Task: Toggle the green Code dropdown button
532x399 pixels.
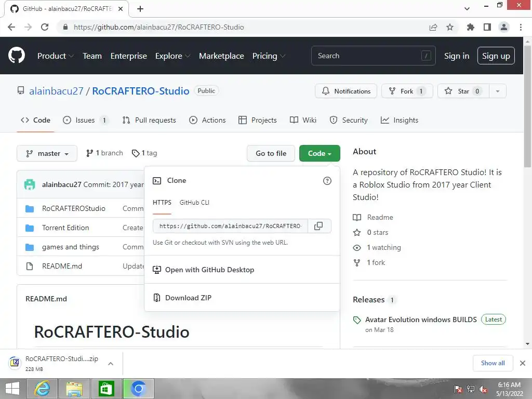Action: (320, 153)
